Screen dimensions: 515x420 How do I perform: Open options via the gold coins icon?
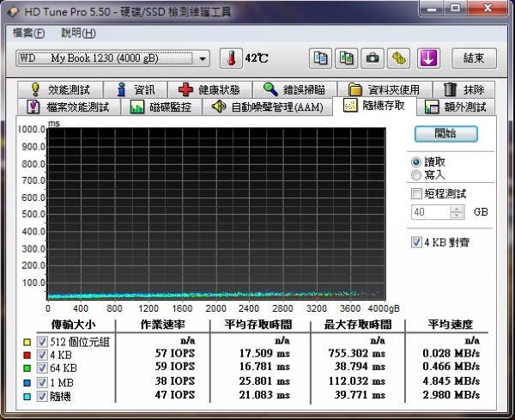pos(398,58)
